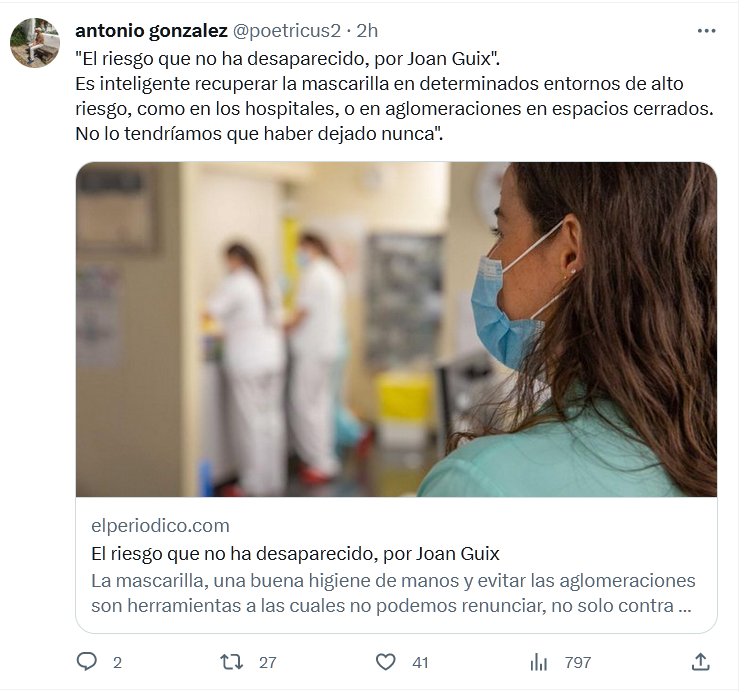Like the tweet with the heart icon
Screen dimensions: 754x692
click(386, 662)
